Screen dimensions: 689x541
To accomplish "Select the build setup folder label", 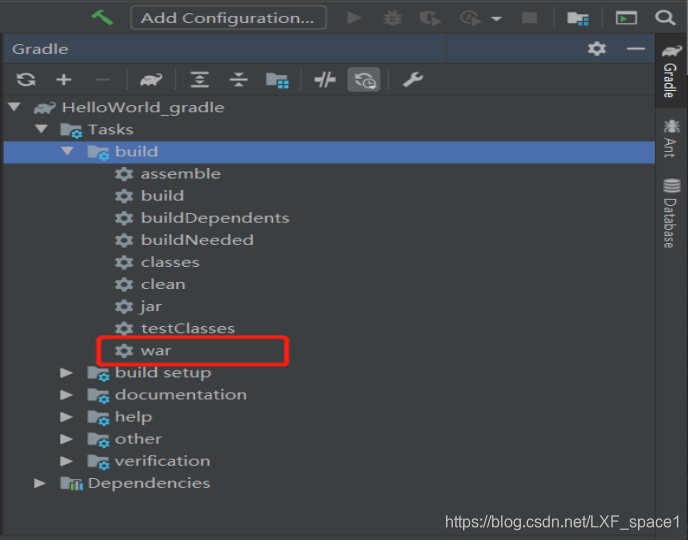I will pyautogui.click(x=163, y=373).
